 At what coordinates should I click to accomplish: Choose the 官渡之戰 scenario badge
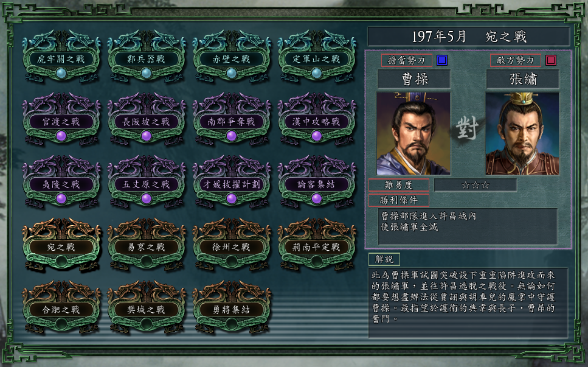tap(61, 119)
